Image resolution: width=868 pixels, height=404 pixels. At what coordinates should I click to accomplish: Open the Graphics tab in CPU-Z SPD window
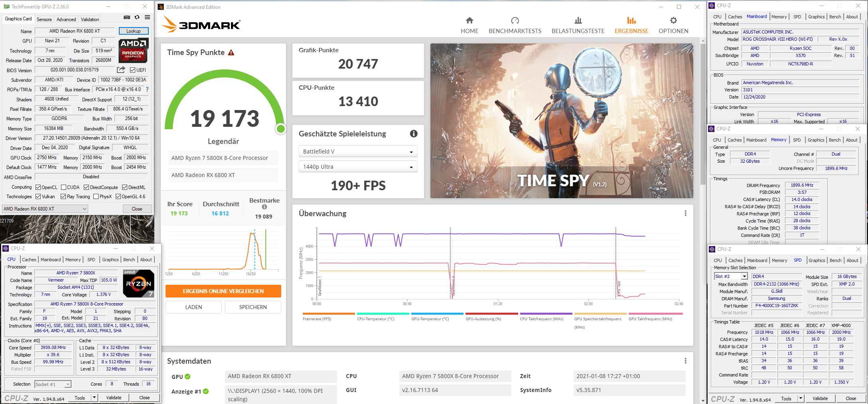817,260
